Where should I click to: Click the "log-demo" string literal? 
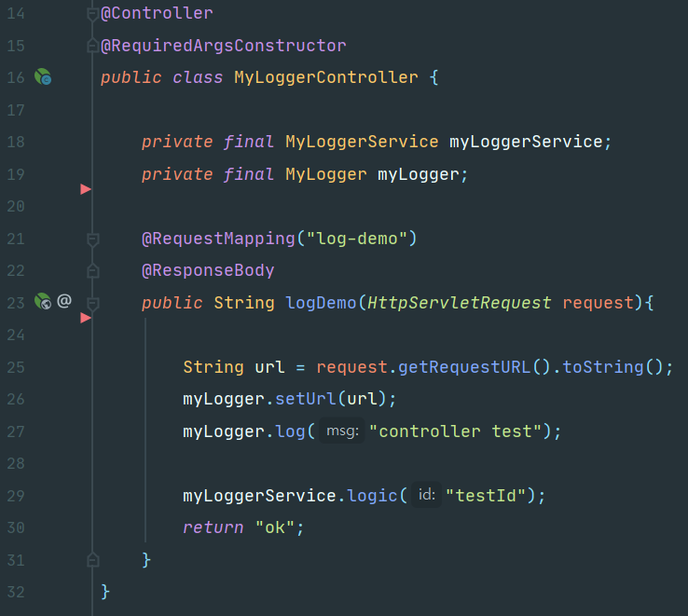(x=357, y=239)
